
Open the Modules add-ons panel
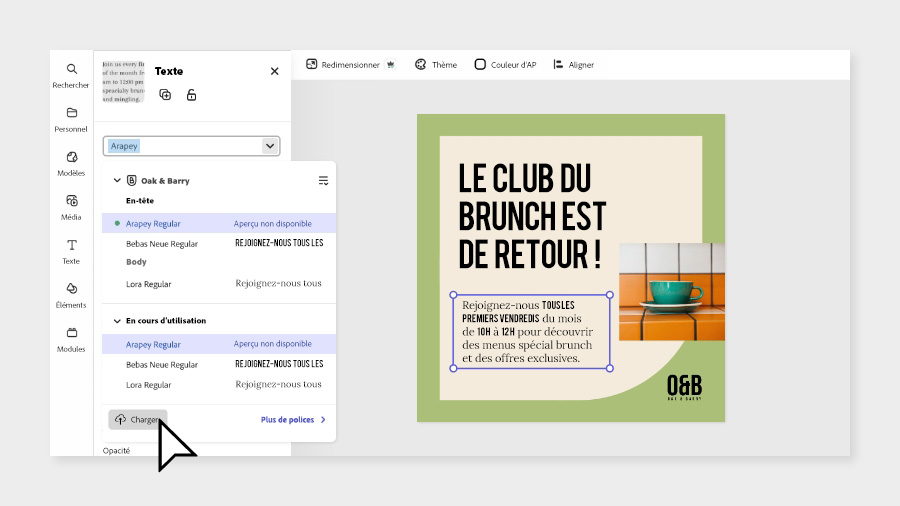click(x=71, y=340)
